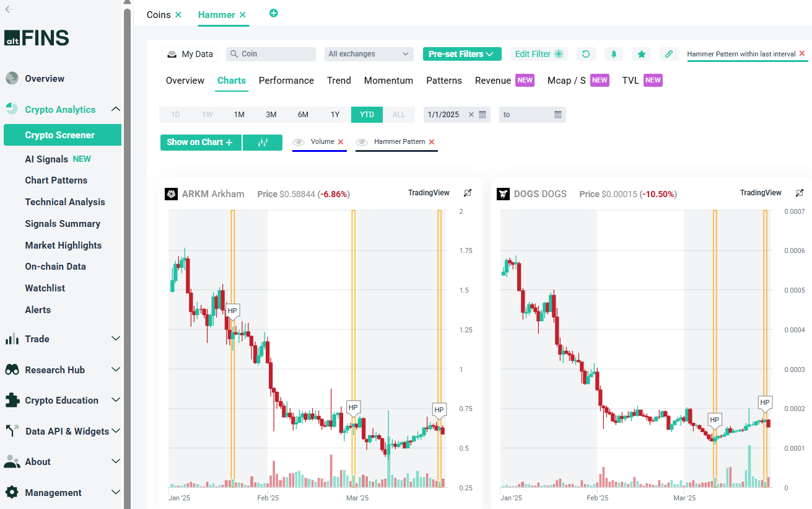The width and height of the screenshot is (812, 509).
Task: Select the 1M time range
Action: point(239,115)
